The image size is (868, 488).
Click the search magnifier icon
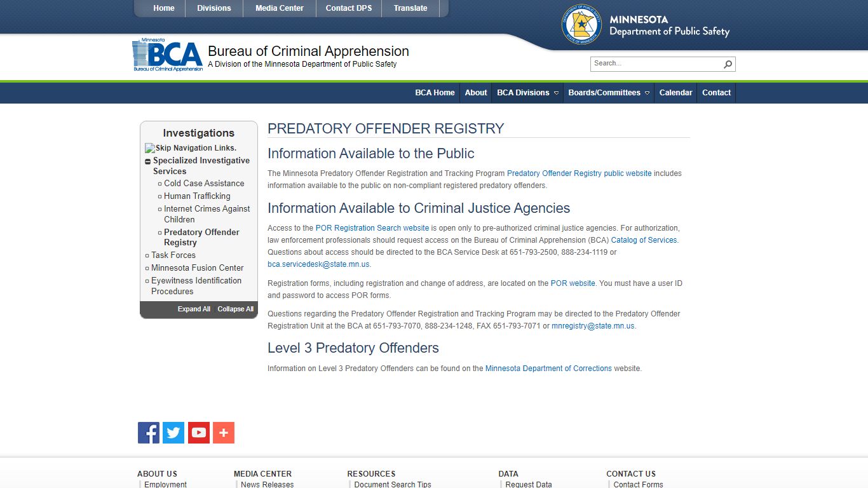[728, 64]
